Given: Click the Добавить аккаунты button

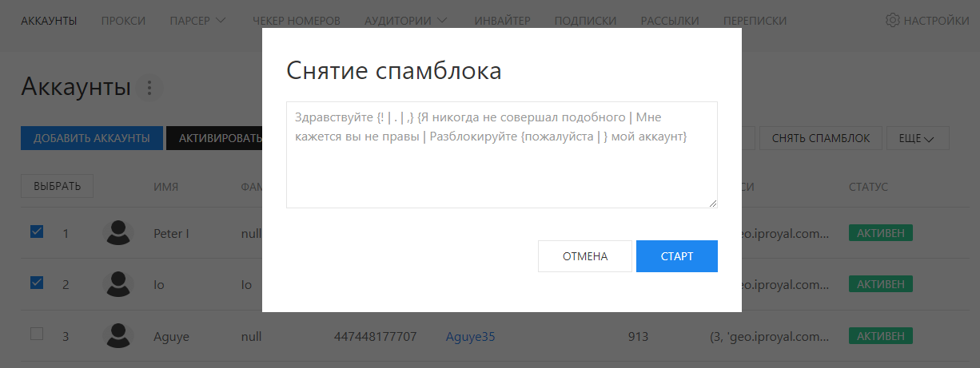Looking at the screenshot, I should point(91,138).
